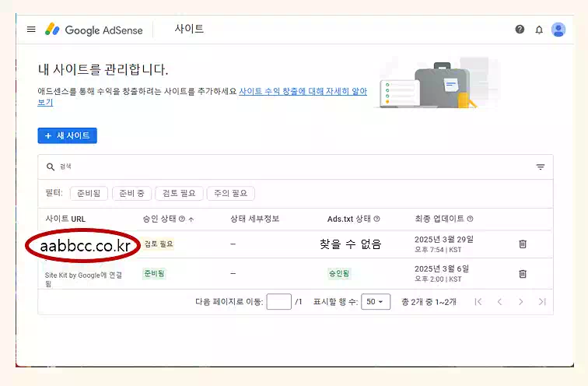
Task: Open the aabbcc.co.kr site entry
Action: pos(85,246)
